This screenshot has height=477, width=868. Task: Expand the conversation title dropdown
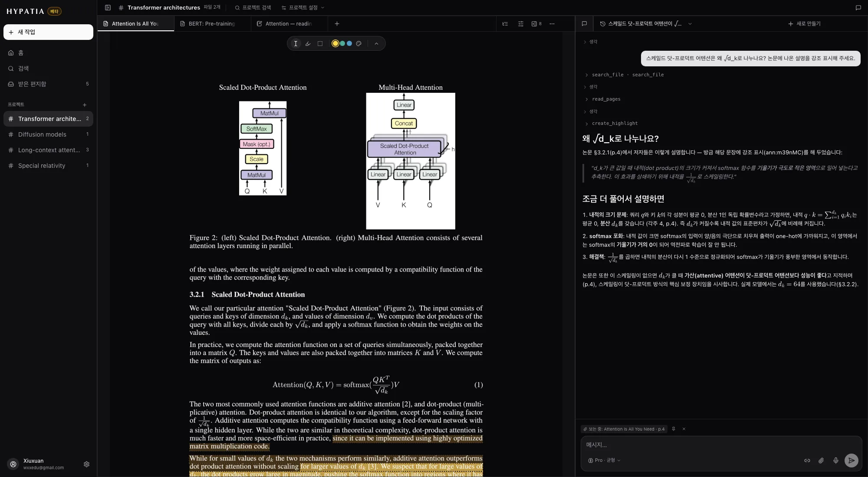[x=690, y=24]
